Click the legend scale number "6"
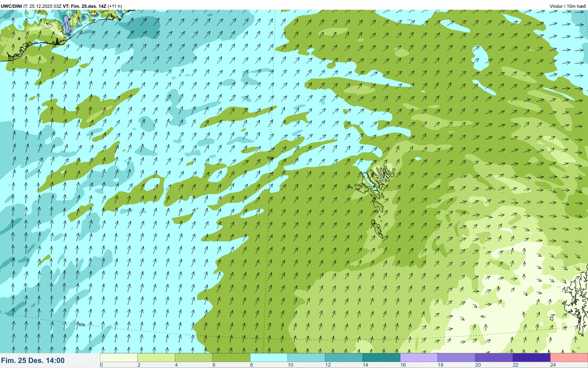This screenshot has width=588, height=368. coord(213,365)
